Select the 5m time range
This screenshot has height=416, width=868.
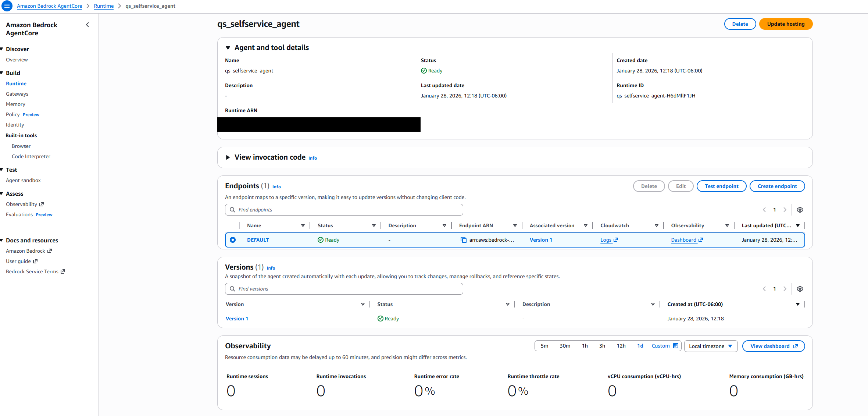544,346
